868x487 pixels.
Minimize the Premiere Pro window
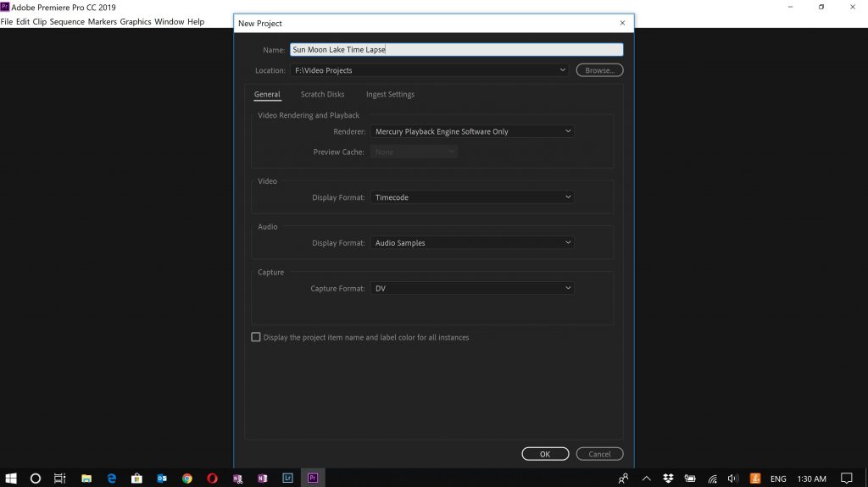pos(791,7)
